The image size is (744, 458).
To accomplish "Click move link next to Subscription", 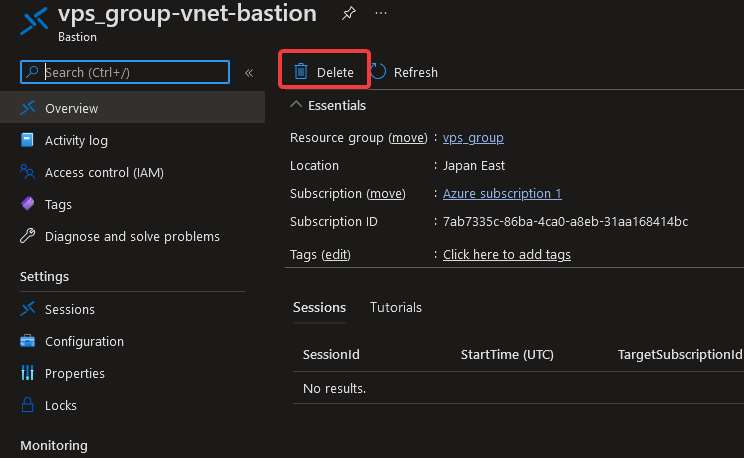I will pyautogui.click(x=386, y=194).
